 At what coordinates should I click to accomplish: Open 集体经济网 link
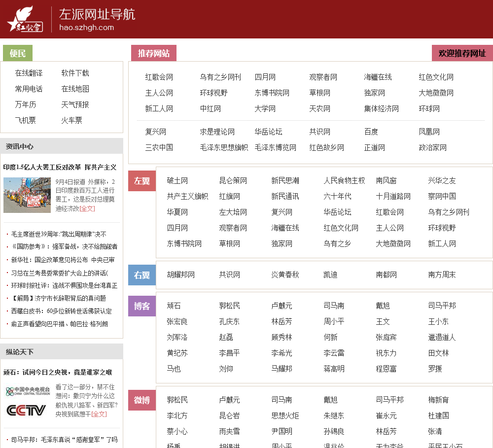382,109
